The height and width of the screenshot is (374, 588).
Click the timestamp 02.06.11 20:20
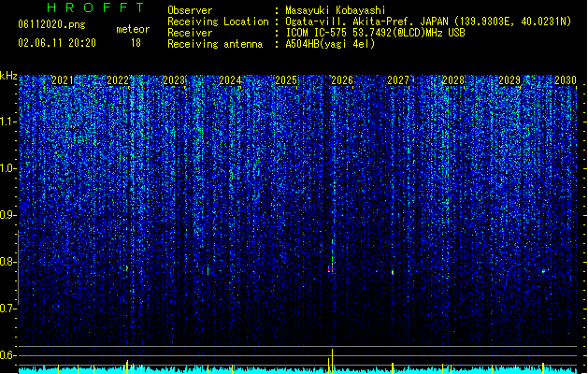[x=57, y=43]
